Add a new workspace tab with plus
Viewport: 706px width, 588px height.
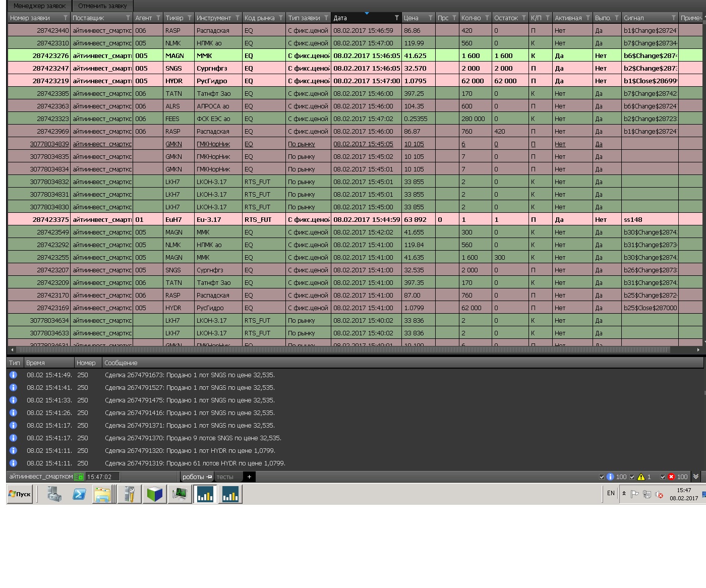click(249, 477)
